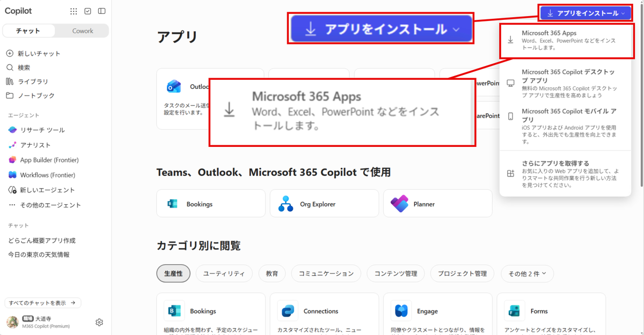Open the Bookings app tile under Teams section

211,204
